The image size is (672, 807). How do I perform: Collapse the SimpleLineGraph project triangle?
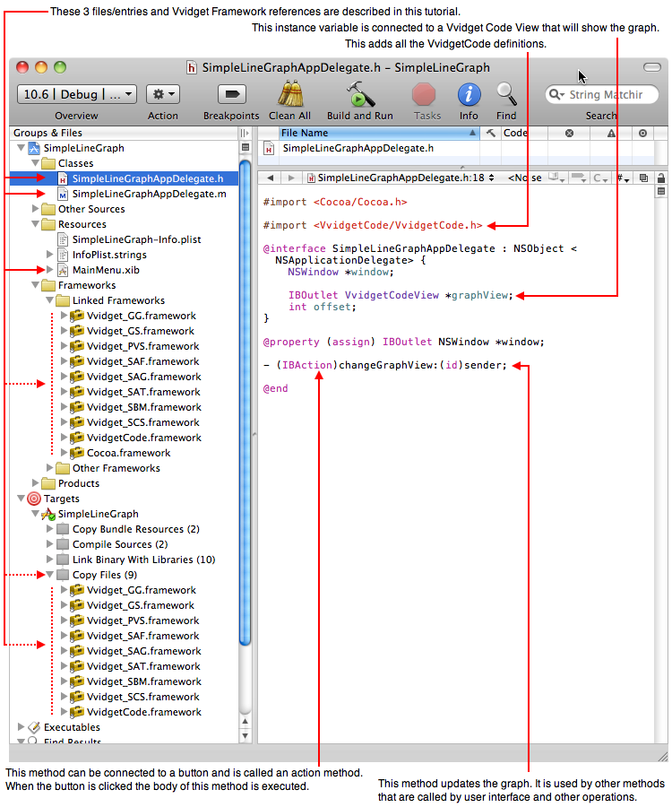point(22,148)
